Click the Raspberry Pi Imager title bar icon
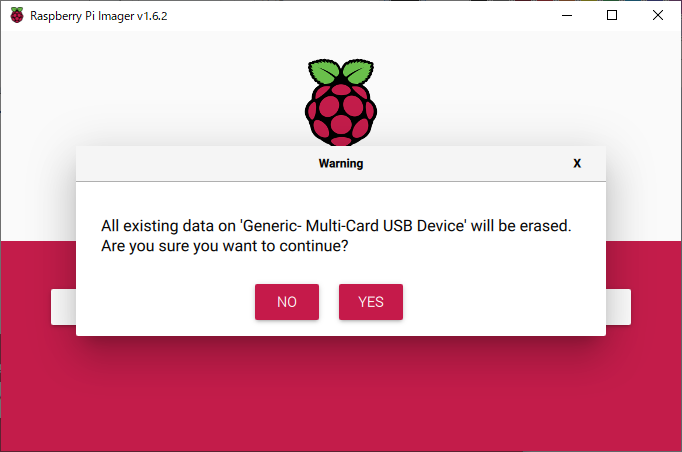Screen dimensions: 682x452 [17, 15]
